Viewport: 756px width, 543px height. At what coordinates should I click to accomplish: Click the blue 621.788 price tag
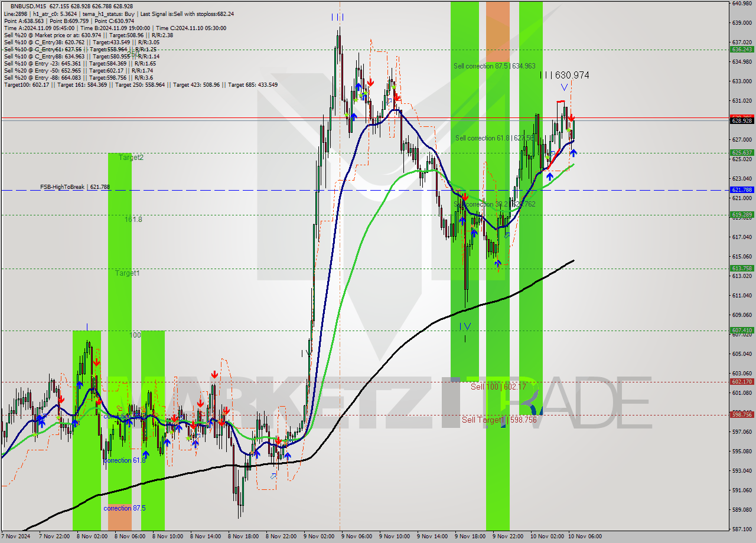point(742,190)
